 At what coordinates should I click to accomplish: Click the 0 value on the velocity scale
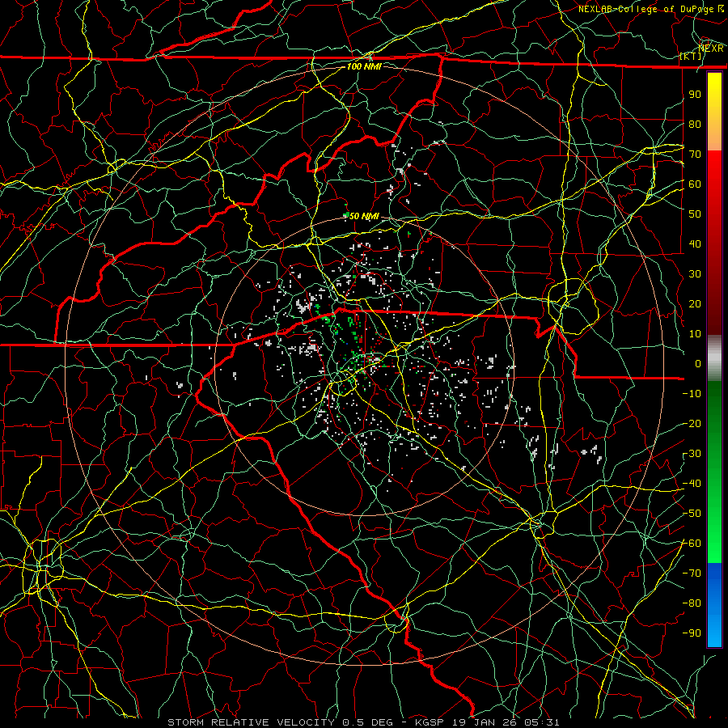coord(698,364)
